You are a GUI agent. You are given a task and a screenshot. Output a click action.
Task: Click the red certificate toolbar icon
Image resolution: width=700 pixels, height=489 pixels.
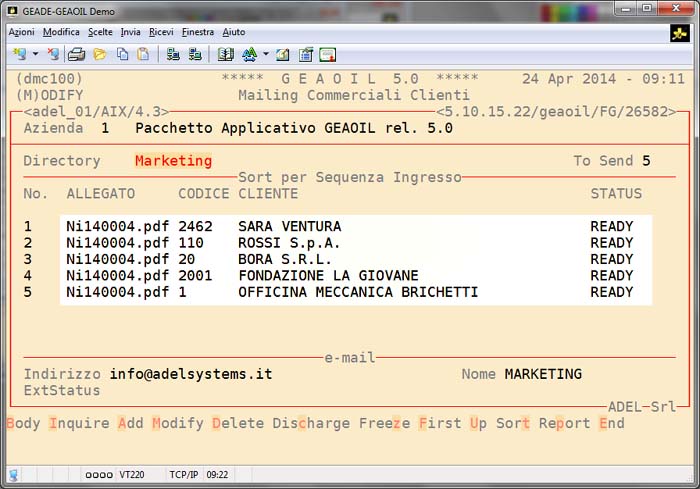(x=327, y=54)
